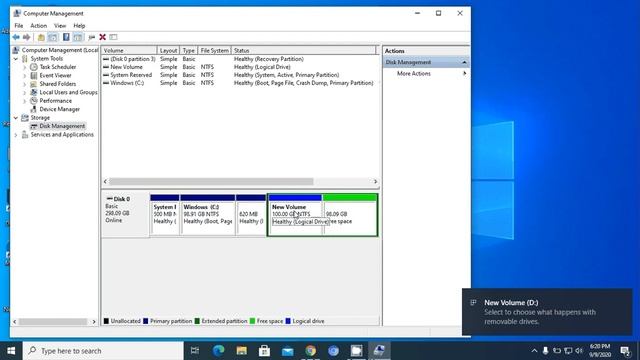
Task: Open the New Volume (D:) notification toast
Action: (547, 312)
